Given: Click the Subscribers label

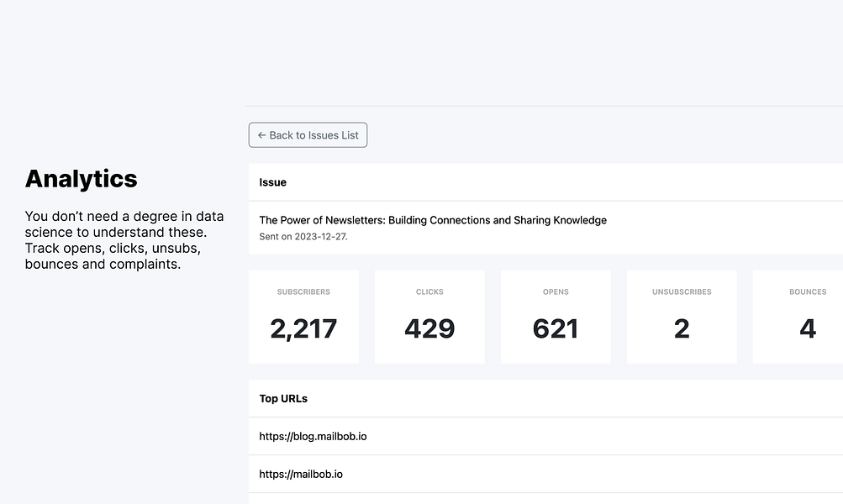Looking at the screenshot, I should tap(303, 292).
